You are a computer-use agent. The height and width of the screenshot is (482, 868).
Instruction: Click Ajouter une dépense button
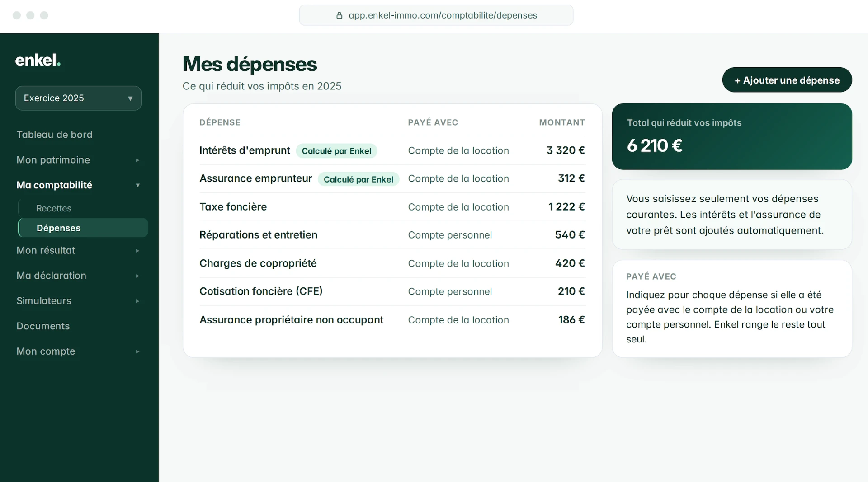787,80
